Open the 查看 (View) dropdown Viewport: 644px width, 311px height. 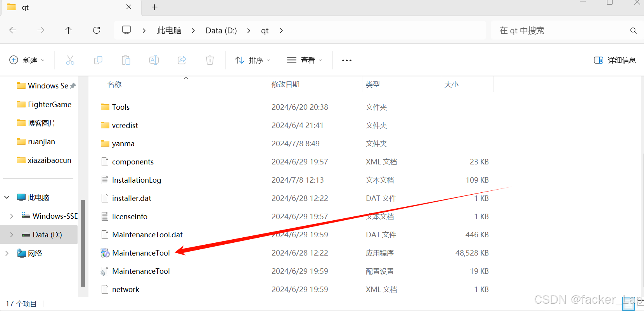click(305, 60)
